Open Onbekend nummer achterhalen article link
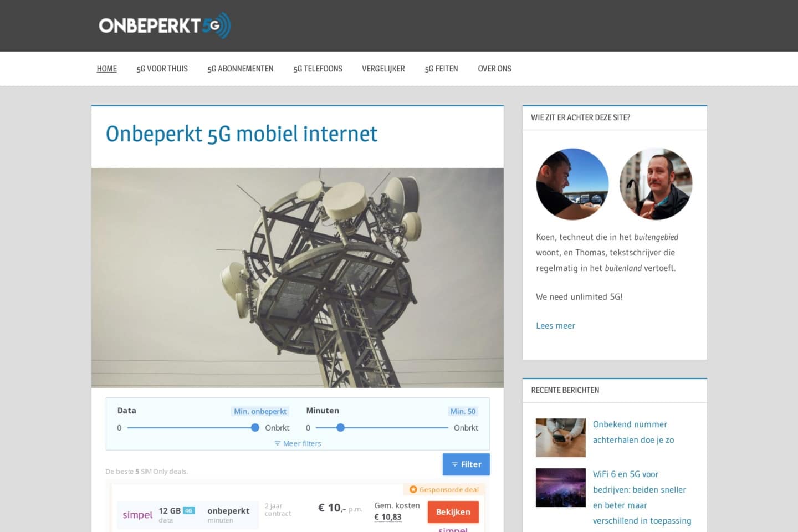This screenshot has width=798, height=532. point(633,432)
